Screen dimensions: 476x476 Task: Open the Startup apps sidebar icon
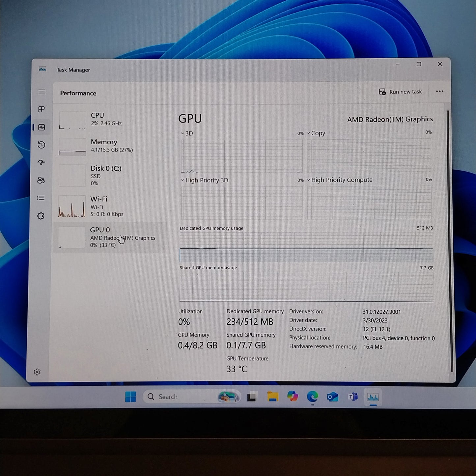[x=41, y=162]
